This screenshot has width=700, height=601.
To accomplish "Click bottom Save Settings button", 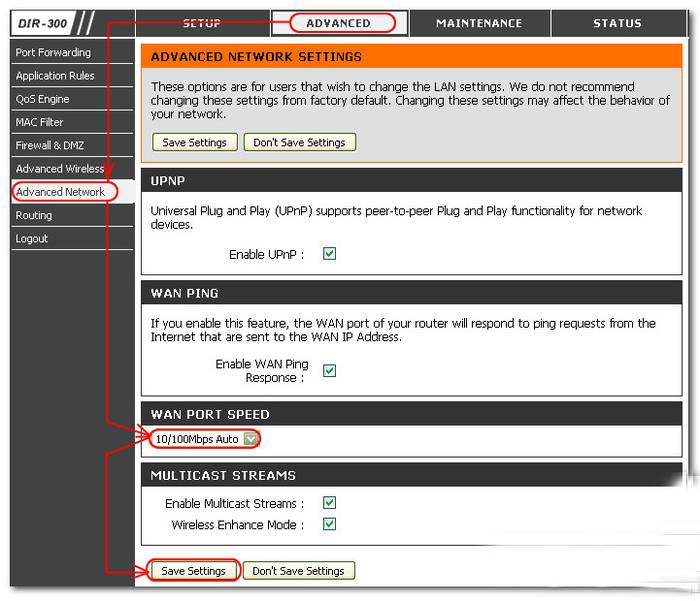I will click(194, 571).
